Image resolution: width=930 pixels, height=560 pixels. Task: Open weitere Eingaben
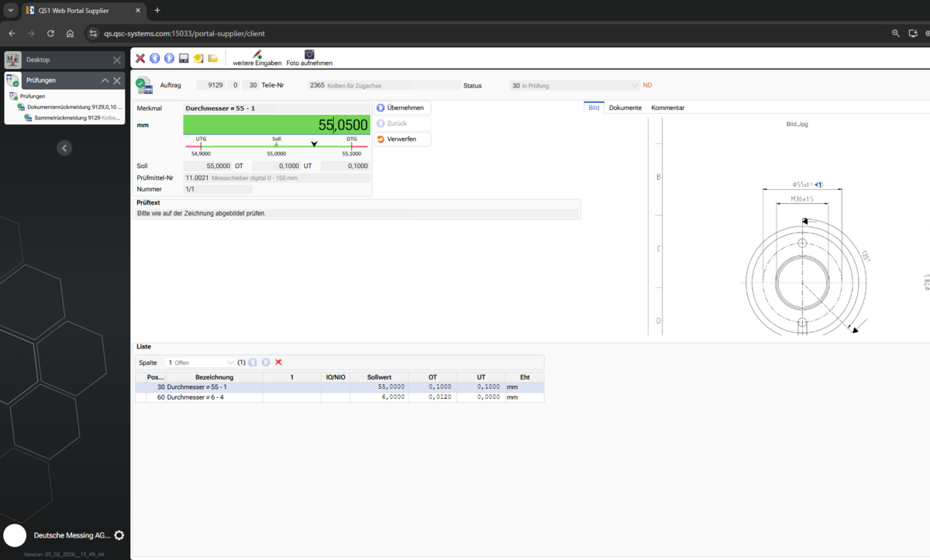click(257, 58)
